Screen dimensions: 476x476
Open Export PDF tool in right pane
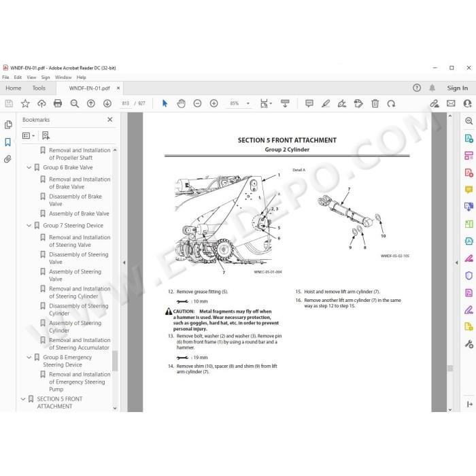469,139
